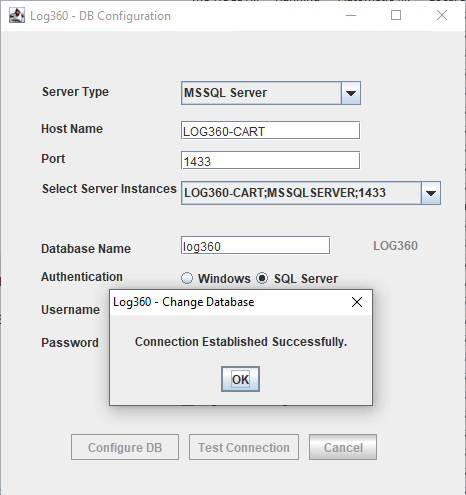Click the Configure DB button
Viewport: 466px width, 495px height.
(125, 447)
